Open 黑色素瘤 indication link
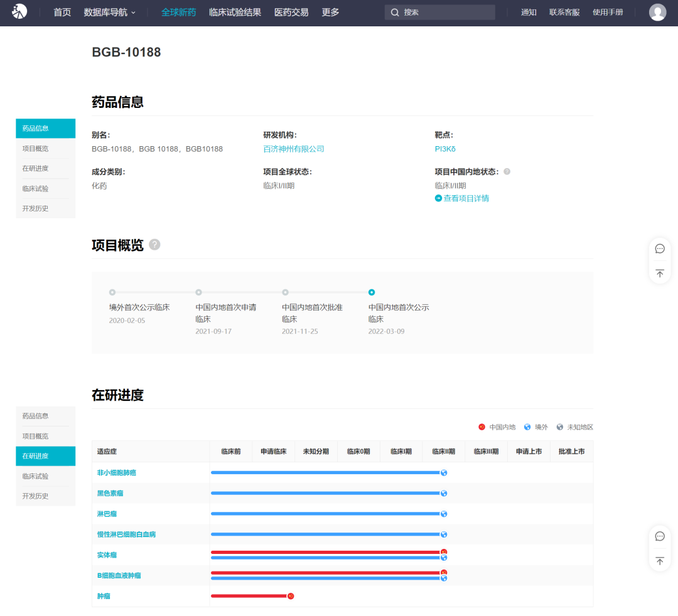 click(x=110, y=493)
